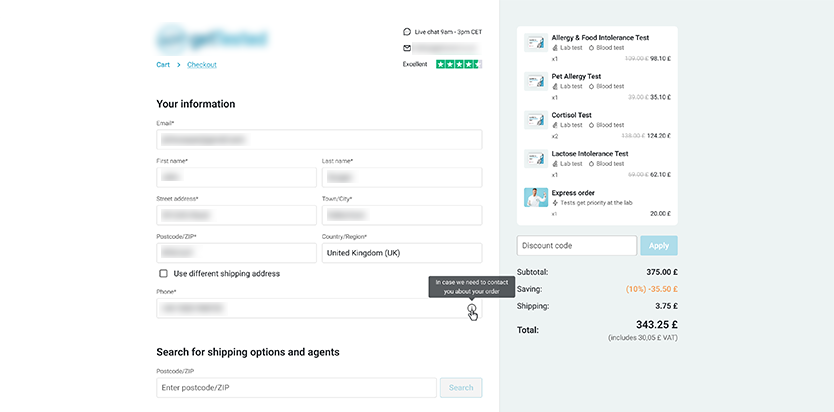Click the Email input field
The width and height of the screenshot is (834, 412).
pyautogui.click(x=319, y=140)
